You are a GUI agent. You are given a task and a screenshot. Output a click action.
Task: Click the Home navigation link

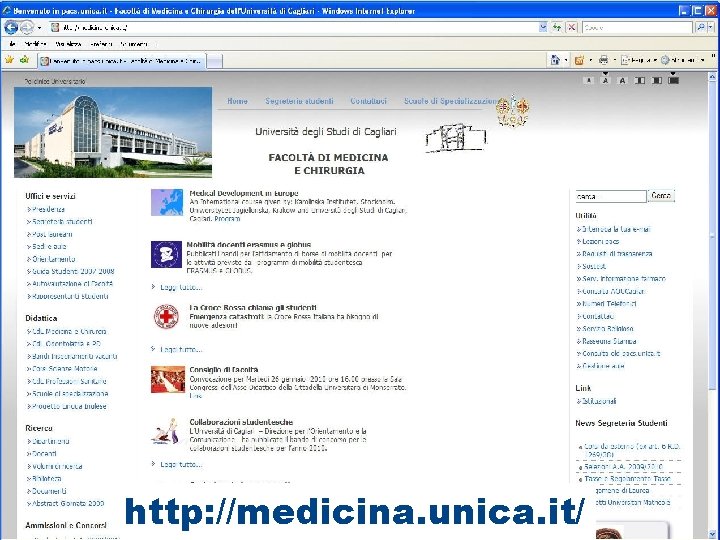click(x=237, y=101)
